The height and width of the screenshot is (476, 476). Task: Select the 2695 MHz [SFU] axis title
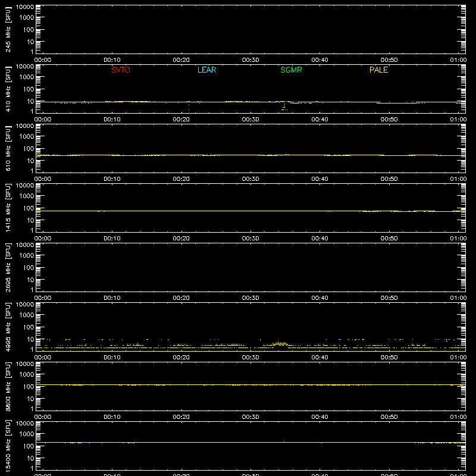tap(8, 267)
